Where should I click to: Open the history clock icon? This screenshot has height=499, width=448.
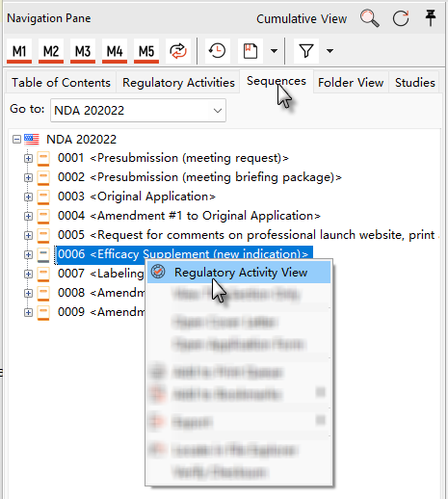(218, 51)
